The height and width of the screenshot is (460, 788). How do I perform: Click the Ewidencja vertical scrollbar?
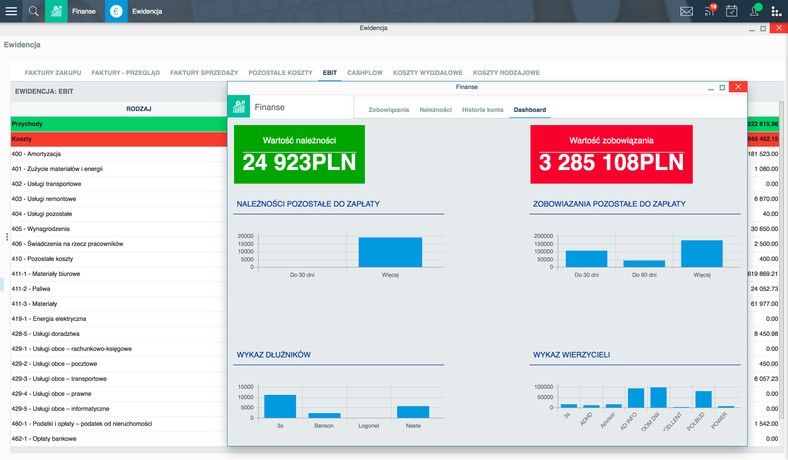pos(781,259)
